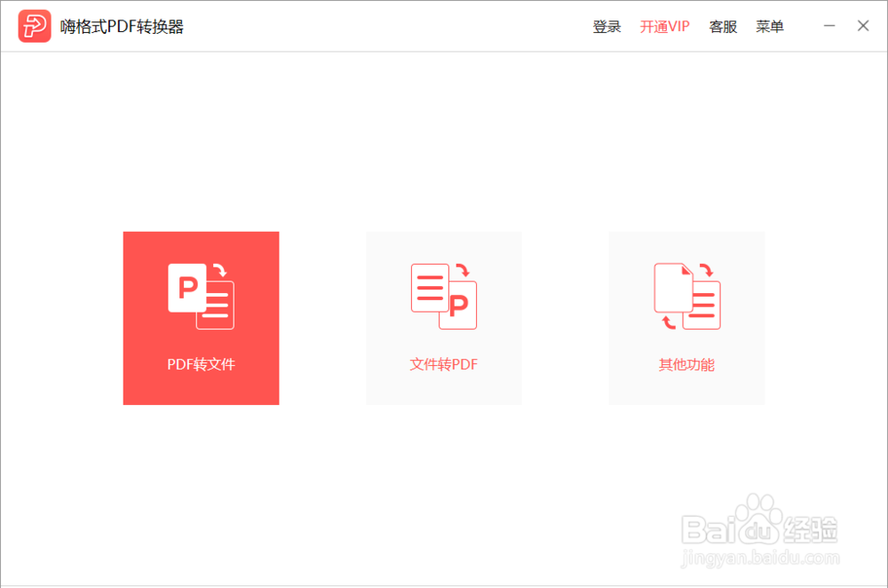Click the PDF转文件 text label

coord(201,364)
